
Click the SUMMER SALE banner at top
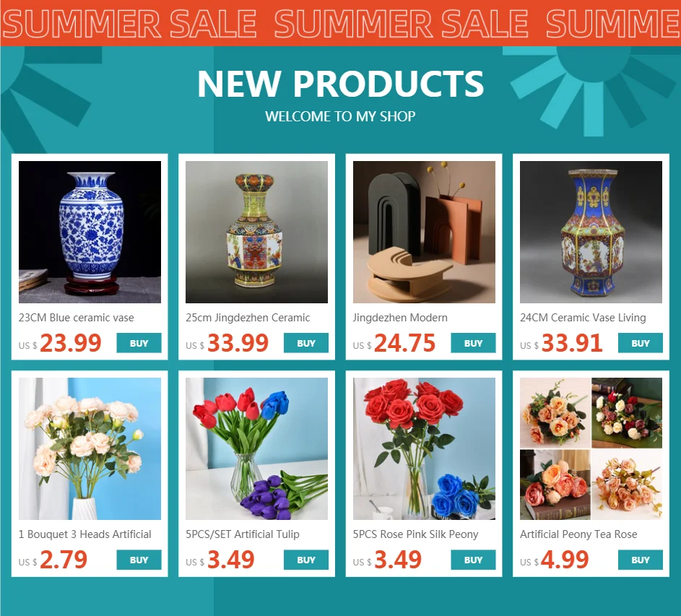341,22
